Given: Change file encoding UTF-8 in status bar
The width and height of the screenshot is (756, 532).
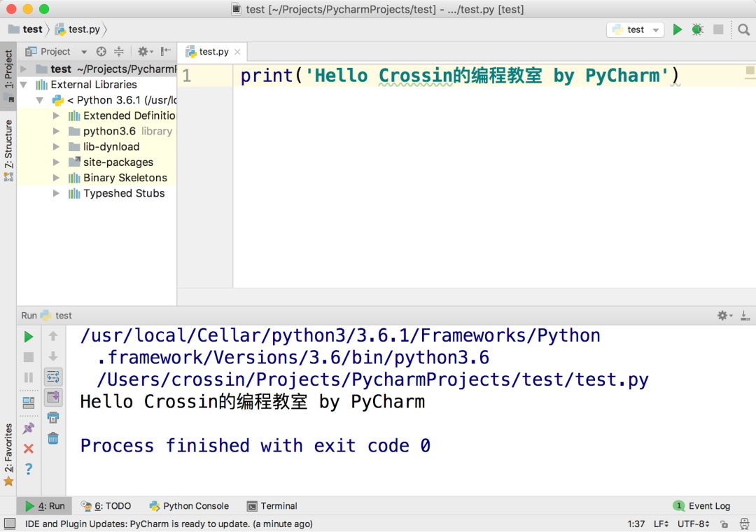Looking at the screenshot, I should [693, 524].
